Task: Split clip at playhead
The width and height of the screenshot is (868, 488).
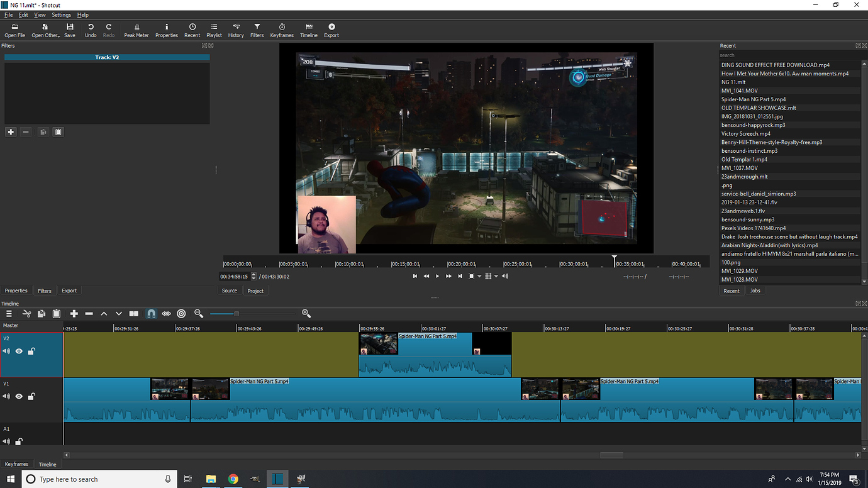Action: pyautogui.click(x=134, y=313)
